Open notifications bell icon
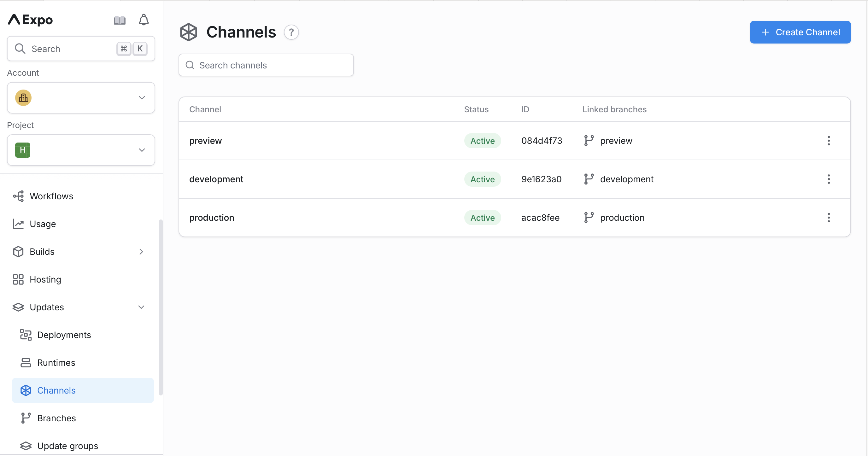The image size is (868, 456). pos(144,20)
